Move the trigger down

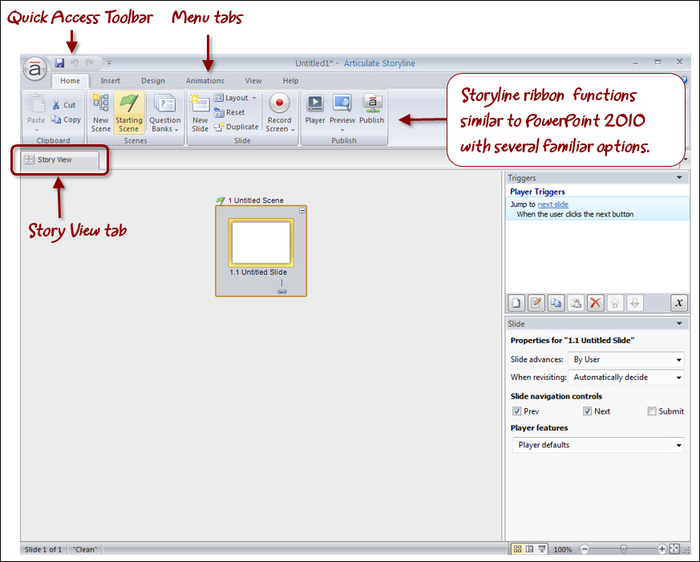point(634,303)
